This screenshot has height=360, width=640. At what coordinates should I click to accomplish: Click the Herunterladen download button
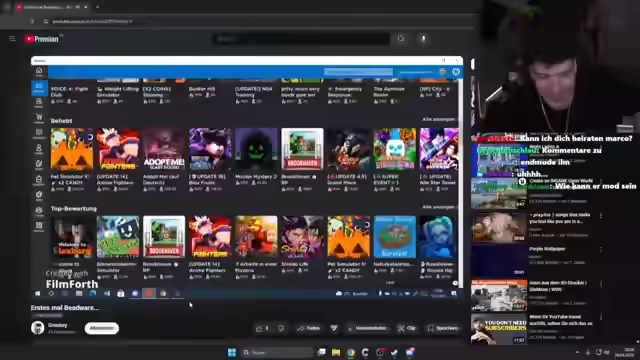pyautogui.click(x=367, y=328)
